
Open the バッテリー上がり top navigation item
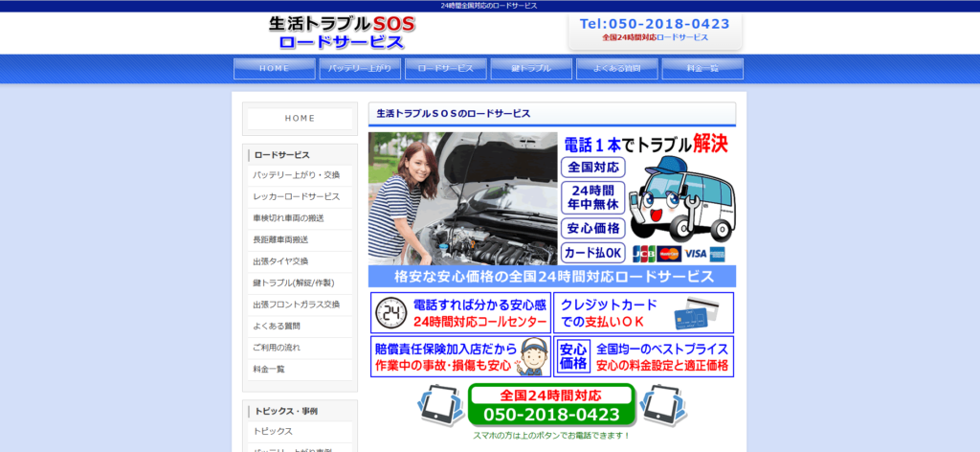(x=360, y=69)
